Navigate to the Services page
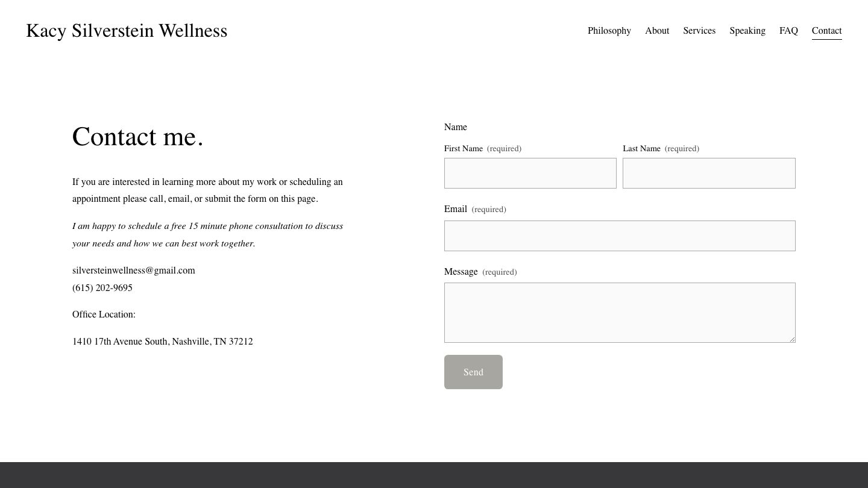The image size is (868, 488). tap(699, 31)
